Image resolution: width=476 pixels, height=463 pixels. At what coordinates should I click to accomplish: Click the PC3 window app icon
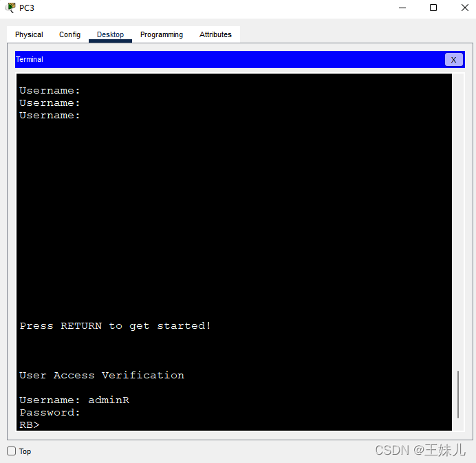point(10,8)
